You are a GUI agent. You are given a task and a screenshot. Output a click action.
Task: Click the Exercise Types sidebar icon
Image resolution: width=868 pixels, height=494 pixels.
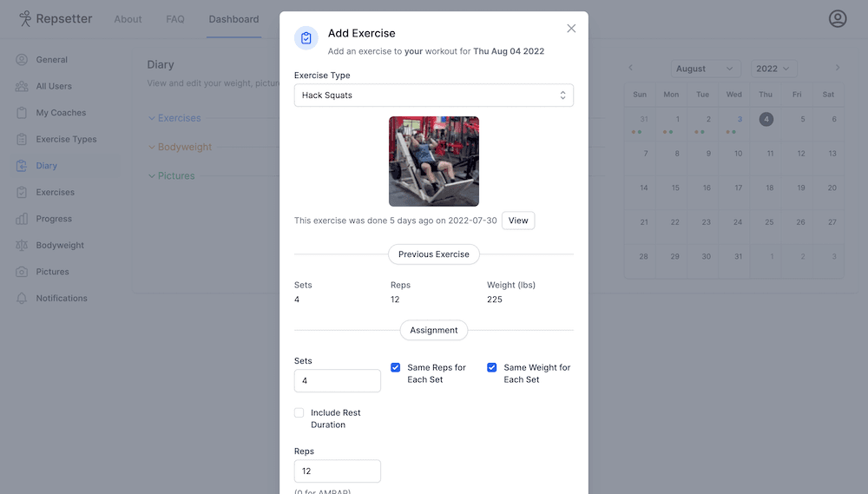click(22, 140)
